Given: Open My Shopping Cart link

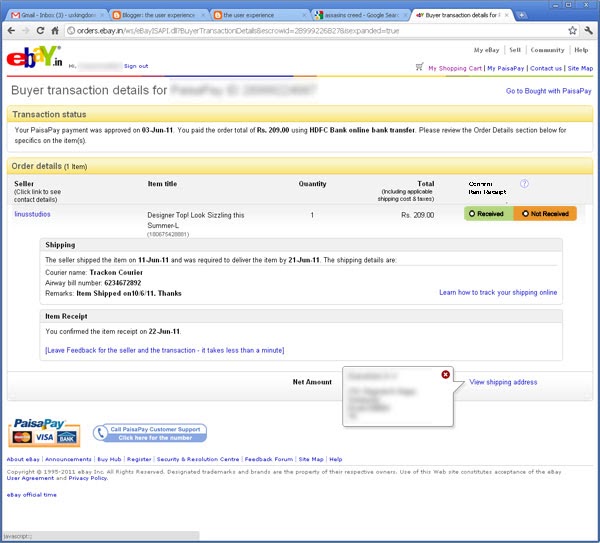Looking at the screenshot, I should [455, 68].
